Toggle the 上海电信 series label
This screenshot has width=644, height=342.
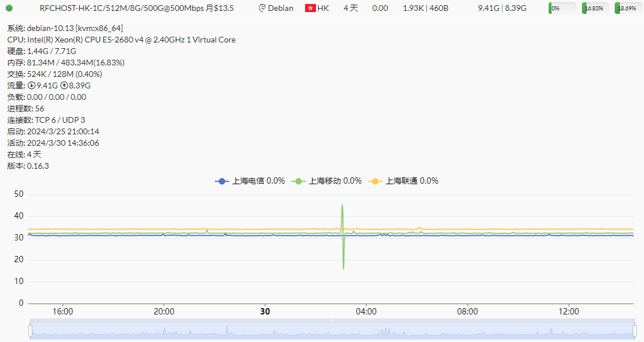pyautogui.click(x=258, y=181)
